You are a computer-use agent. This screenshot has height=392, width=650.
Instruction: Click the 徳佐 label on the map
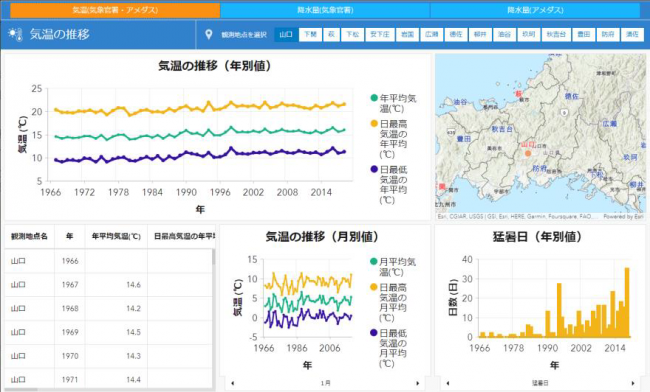coord(572,96)
